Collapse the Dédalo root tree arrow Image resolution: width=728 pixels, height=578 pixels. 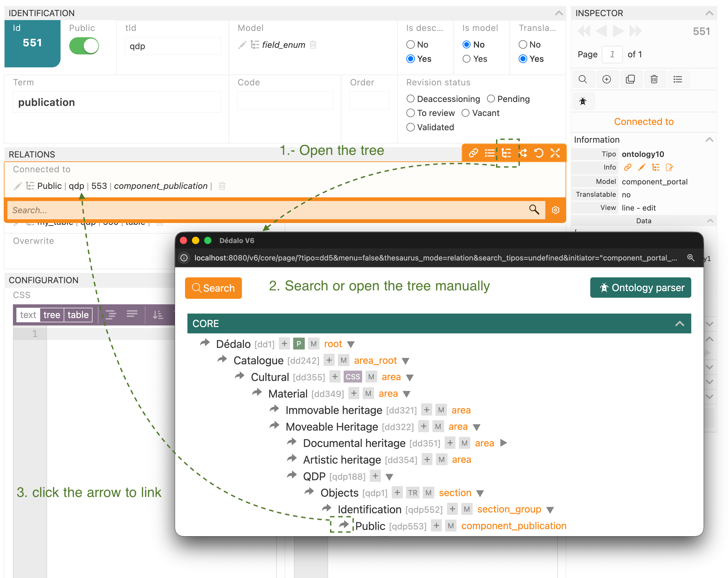coord(351,344)
